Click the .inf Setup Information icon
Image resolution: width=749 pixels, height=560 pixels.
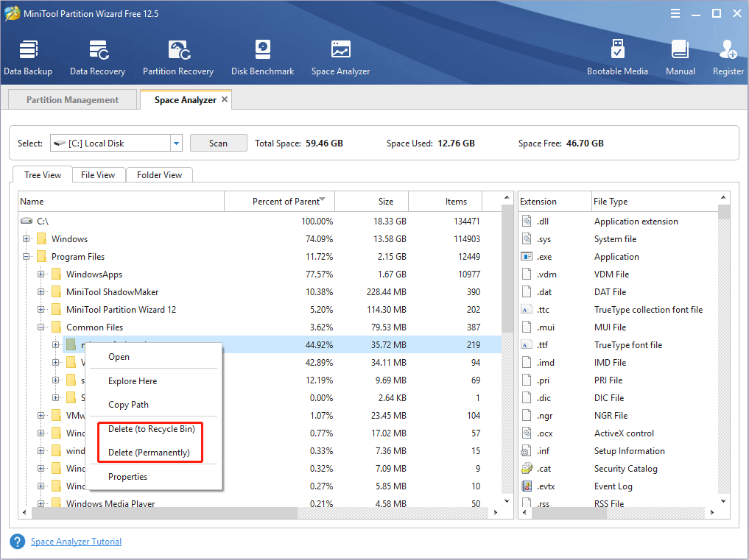527,450
